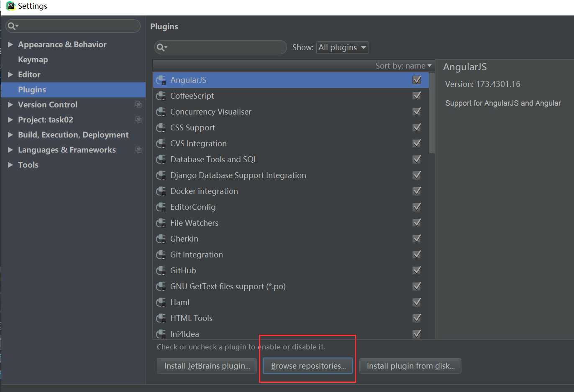
Task: Expand Project: task02 settings
Action: point(10,120)
